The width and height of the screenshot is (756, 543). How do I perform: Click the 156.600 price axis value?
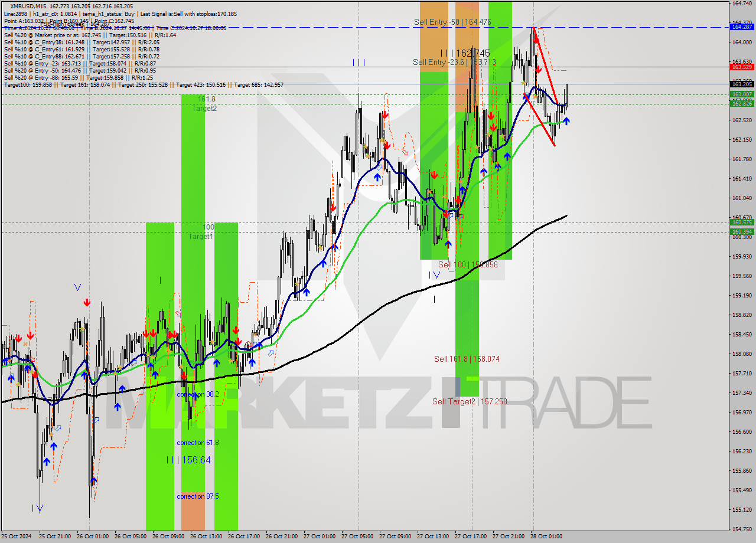pos(742,431)
